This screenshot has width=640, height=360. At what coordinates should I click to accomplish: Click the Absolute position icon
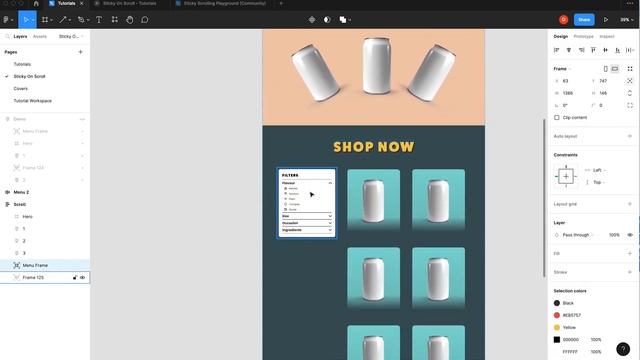(630, 81)
